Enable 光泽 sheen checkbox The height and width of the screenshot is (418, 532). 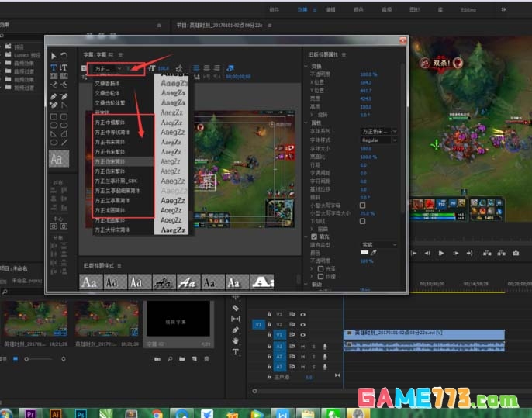click(320, 268)
